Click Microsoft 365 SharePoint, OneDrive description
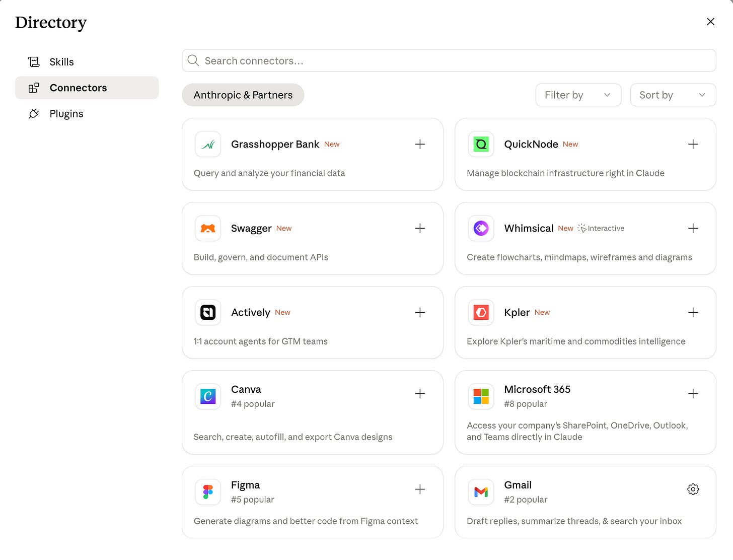Viewport: 733px width, 560px height. coord(577,432)
